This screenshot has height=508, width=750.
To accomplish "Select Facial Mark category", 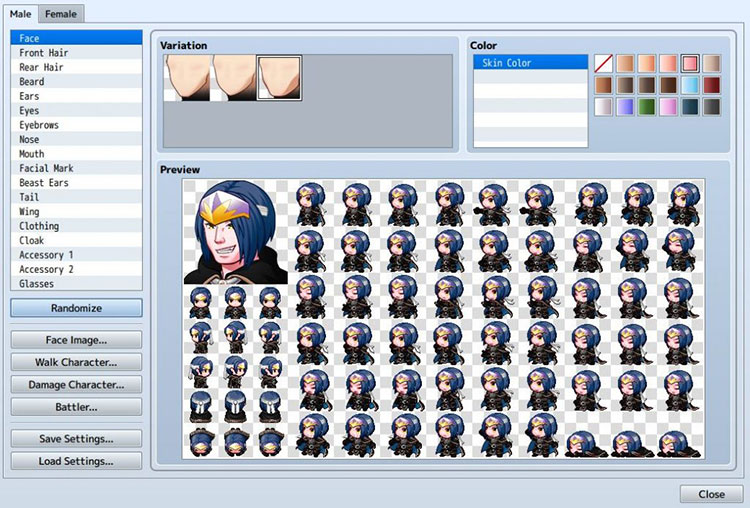I will point(77,168).
